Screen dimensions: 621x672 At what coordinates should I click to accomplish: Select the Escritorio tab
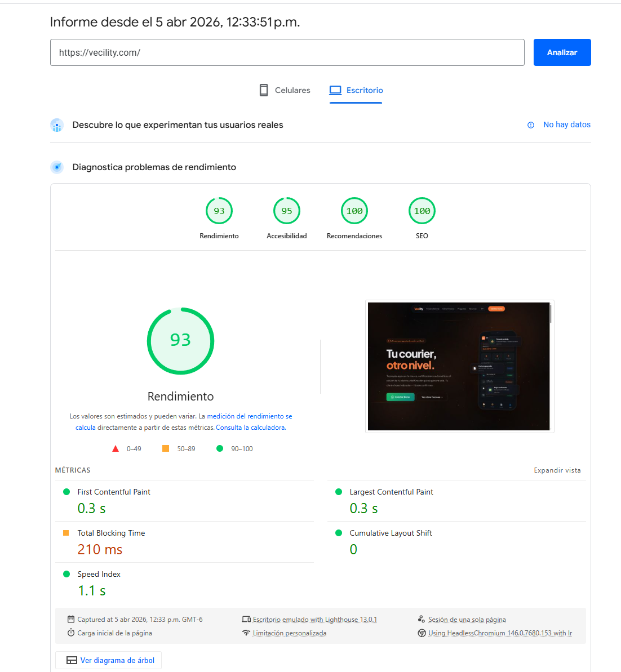356,91
